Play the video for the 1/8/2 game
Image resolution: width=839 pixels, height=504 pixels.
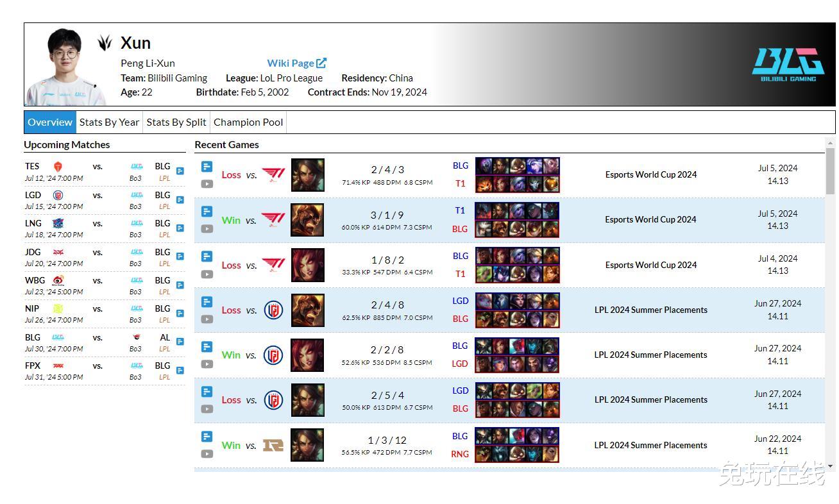click(x=207, y=274)
